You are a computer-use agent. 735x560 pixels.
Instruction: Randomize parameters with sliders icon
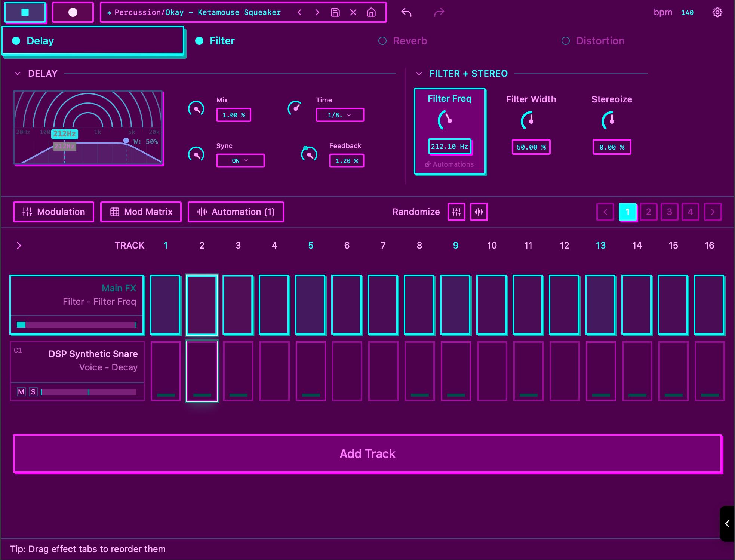tap(456, 212)
